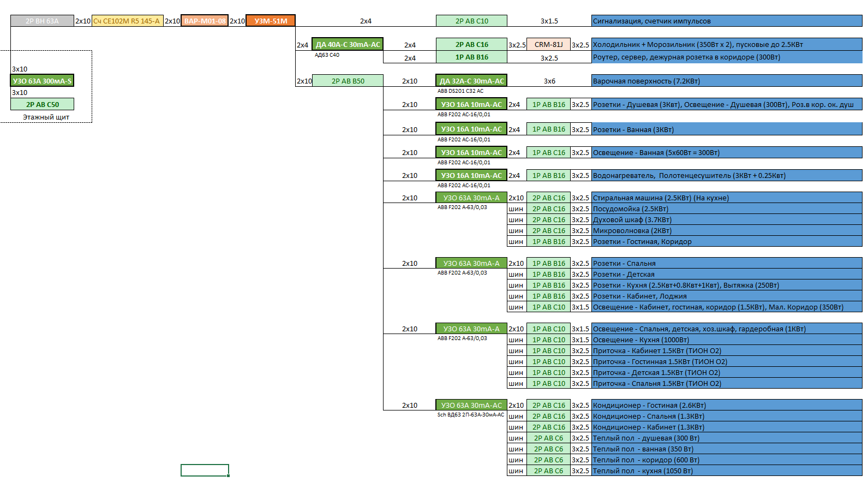
Task: Select the АД63 C40 note cell
Action: tap(327, 55)
